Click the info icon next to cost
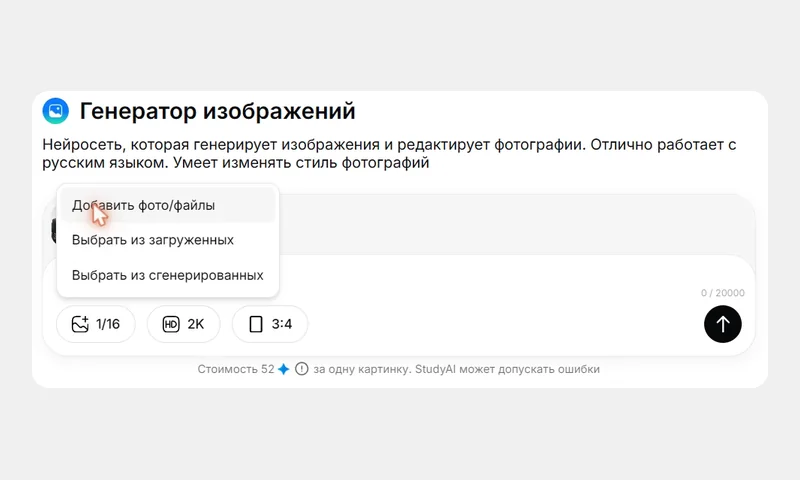 [x=302, y=368]
